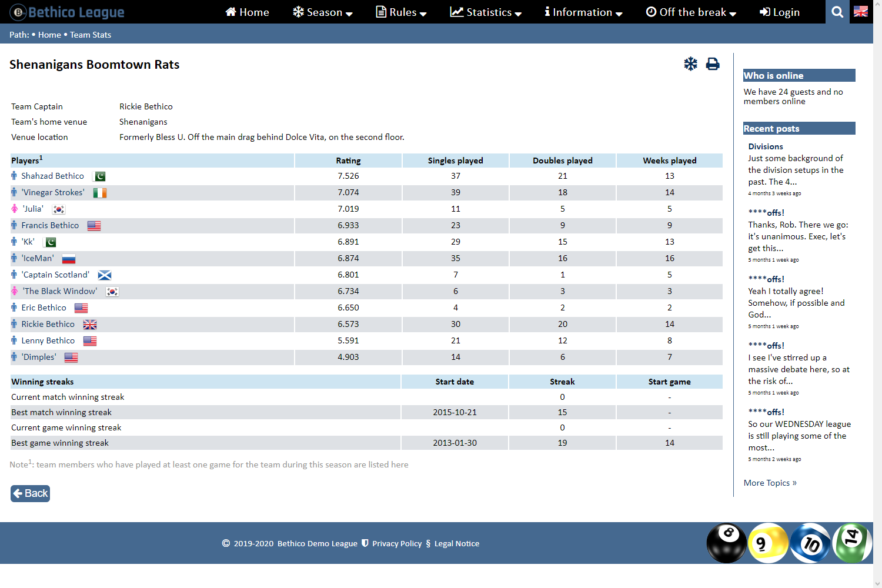Open player Shahzad Bethico's profile
Image resolution: width=882 pixels, height=588 pixels.
click(x=52, y=176)
